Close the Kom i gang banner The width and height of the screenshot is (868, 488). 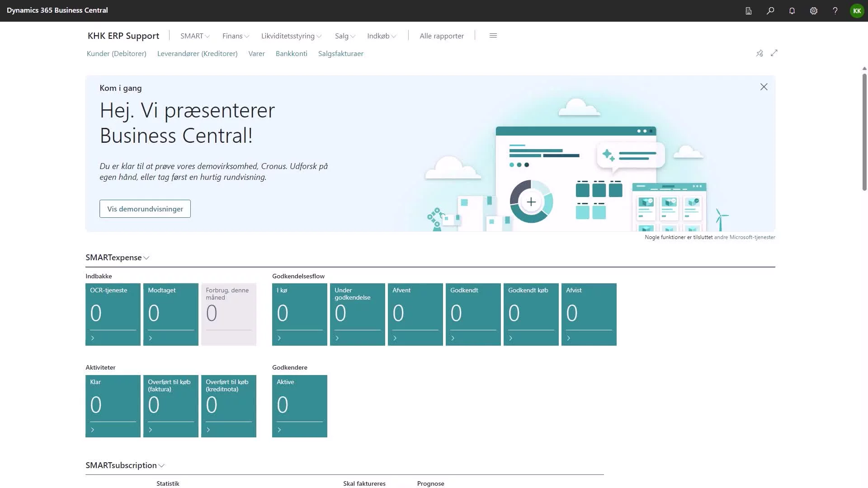764,87
